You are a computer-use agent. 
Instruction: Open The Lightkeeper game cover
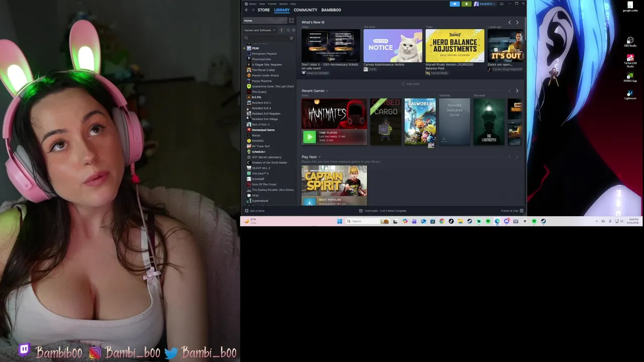pyautogui.click(x=489, y=122)
